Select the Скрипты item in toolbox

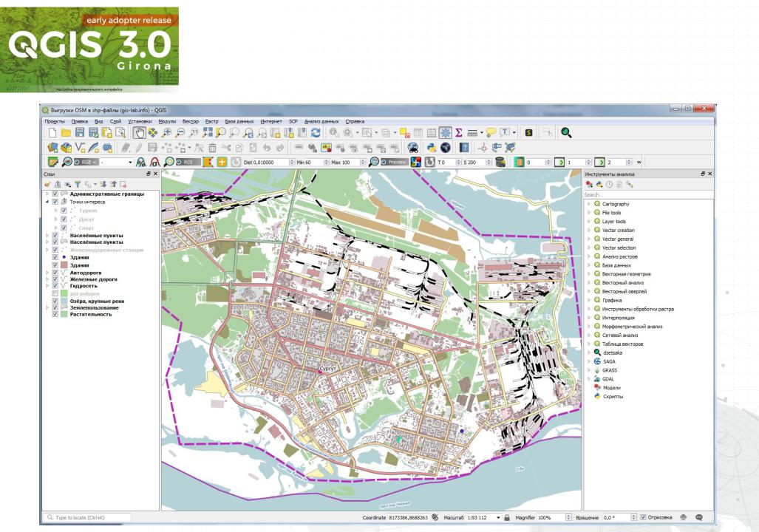(613, 397)
